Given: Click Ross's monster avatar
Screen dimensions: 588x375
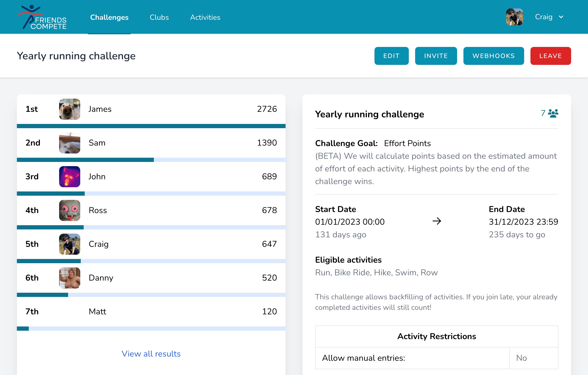Looking at the screenshot, I should coord(70,210).
